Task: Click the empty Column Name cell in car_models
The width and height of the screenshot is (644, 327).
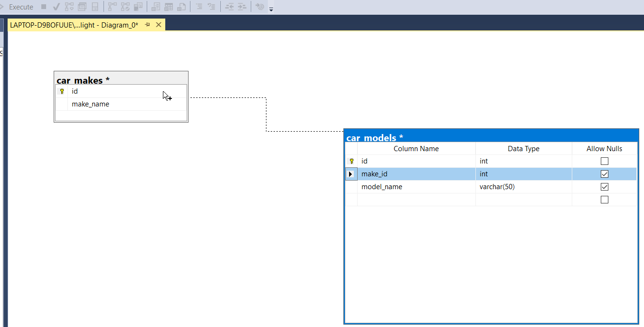Action: click(x=416, y=200)
